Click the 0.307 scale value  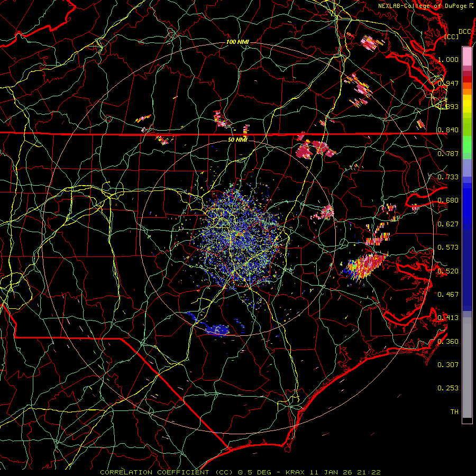(448, 365)
